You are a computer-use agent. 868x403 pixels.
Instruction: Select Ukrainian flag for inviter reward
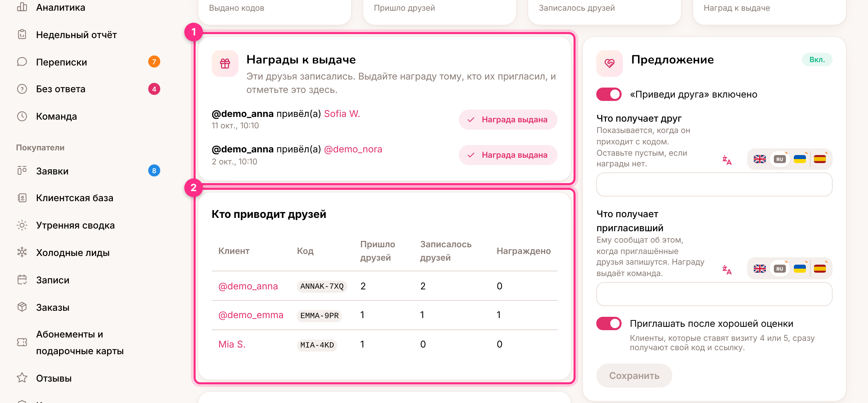[x=799, y=268]
